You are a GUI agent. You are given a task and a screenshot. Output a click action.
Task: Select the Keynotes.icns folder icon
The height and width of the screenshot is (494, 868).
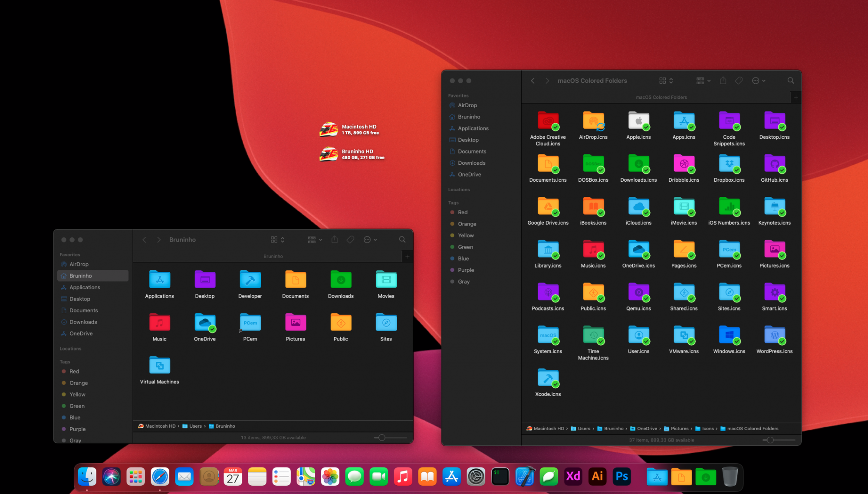pos(774,206)
